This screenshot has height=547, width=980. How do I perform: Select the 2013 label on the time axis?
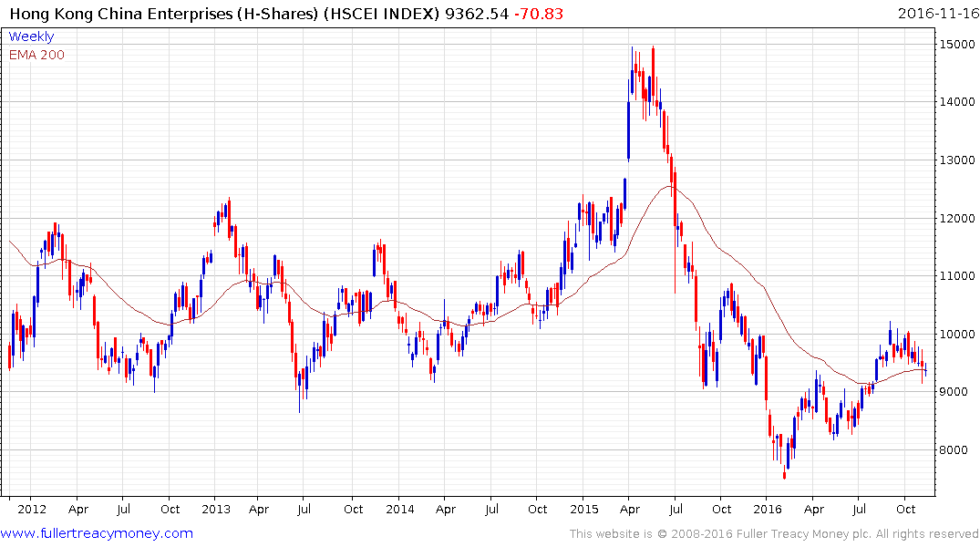click(215, 509)
